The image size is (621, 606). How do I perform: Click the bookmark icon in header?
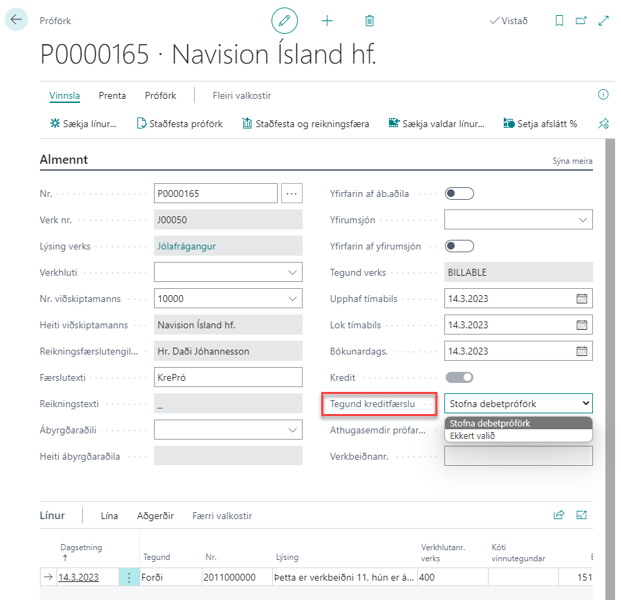[x=559, y=21]
